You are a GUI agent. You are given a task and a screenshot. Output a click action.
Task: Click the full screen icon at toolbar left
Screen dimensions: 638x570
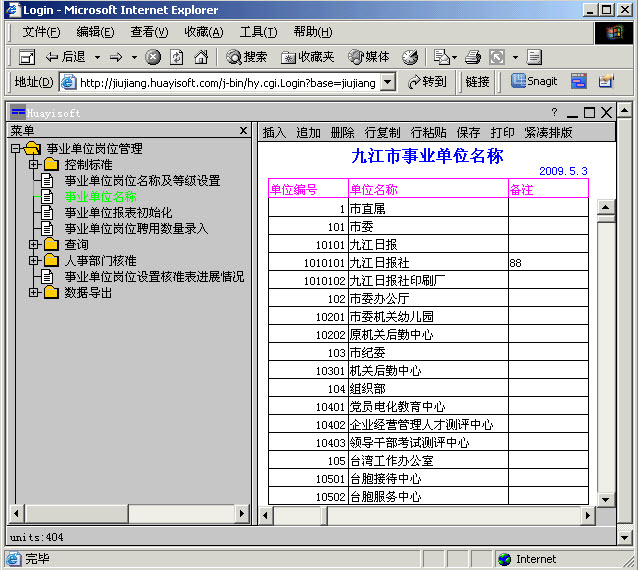pyautogui.click(x=27, y=57)
